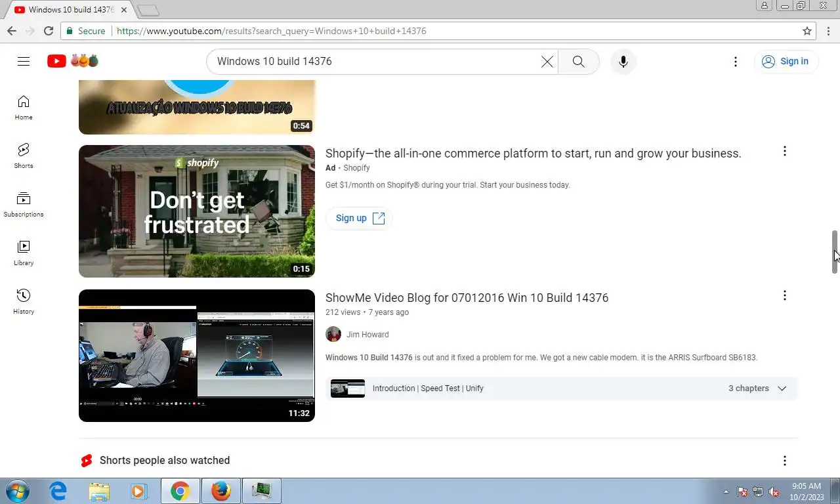
Task: Open the 0:54 Atualização Windows 10 thumbnail
Action: 197,107
